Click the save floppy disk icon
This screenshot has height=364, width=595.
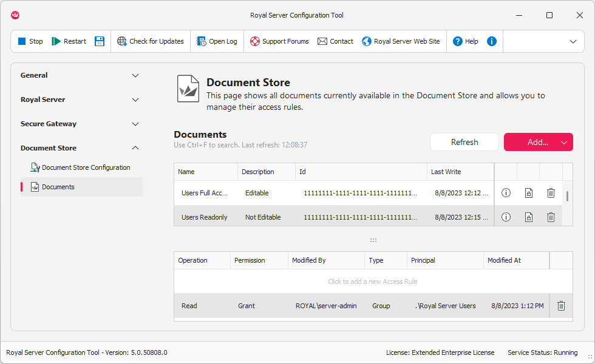100,41
